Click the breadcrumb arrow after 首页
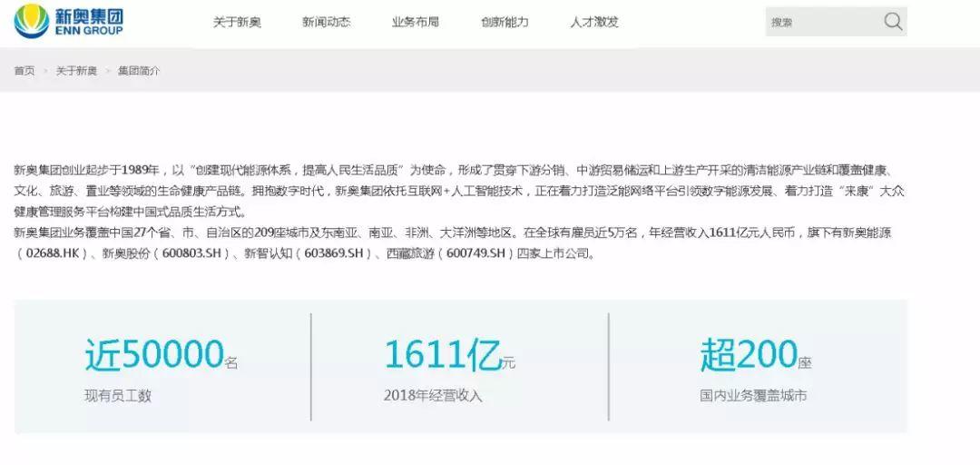 tap(45, 71)
